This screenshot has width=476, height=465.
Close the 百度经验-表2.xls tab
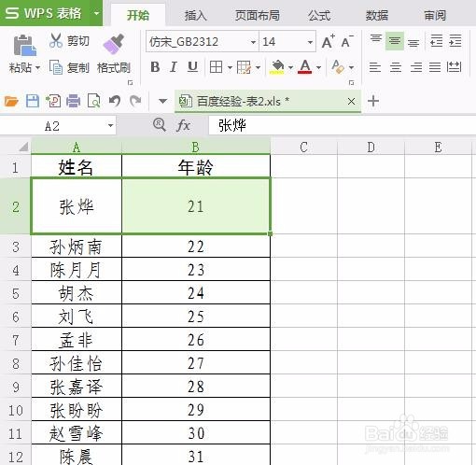coord(351,102)
